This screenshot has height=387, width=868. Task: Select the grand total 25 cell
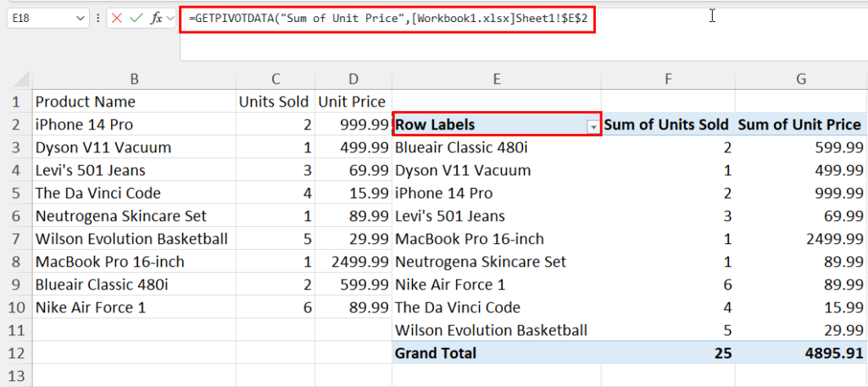pyautogui.click(x=668, y=353)
